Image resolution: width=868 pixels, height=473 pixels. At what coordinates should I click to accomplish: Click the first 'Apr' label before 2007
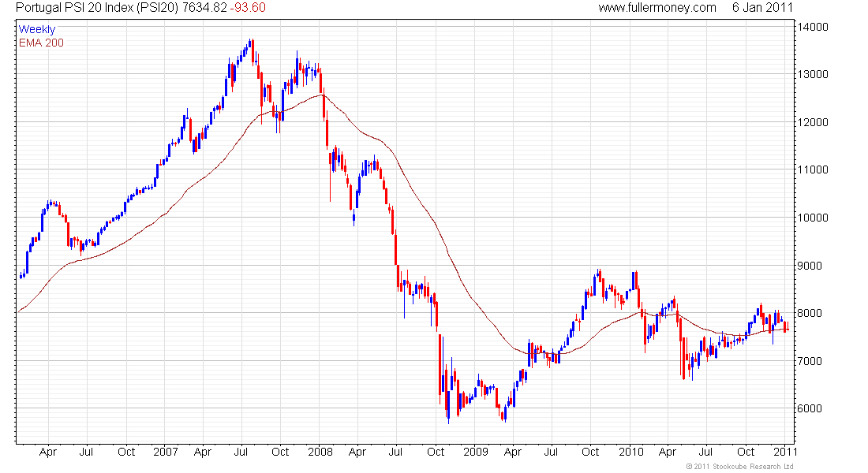48,452
